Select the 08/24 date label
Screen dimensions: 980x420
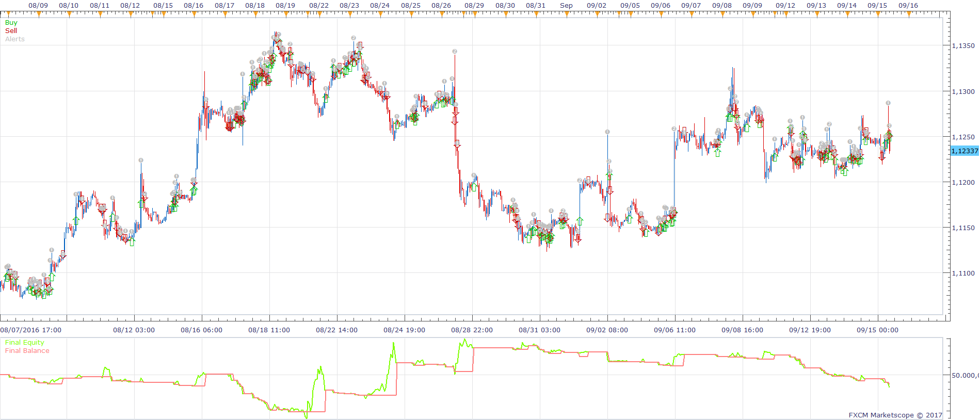click(380, 6)
